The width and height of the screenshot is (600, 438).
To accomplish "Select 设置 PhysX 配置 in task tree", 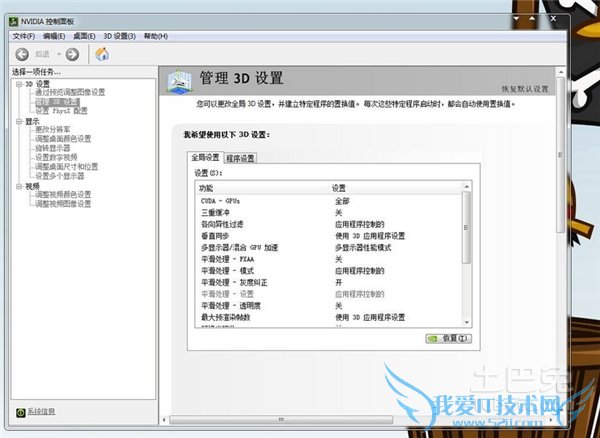I will [62, 111].
